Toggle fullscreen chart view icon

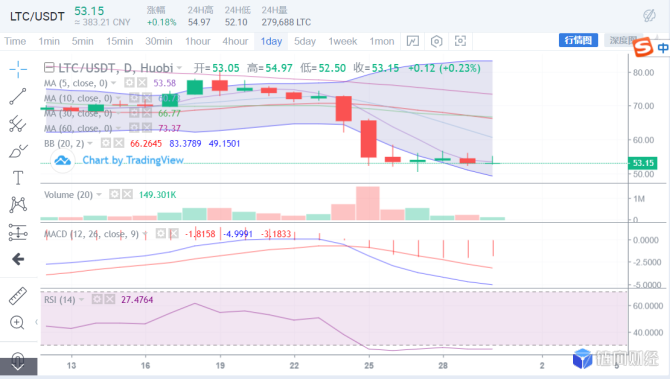(460, 41)
